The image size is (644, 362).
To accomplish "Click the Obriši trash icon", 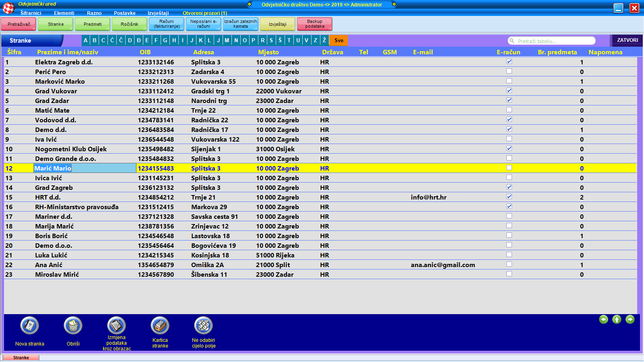I will pyautogui.click(x=73, y=325).
